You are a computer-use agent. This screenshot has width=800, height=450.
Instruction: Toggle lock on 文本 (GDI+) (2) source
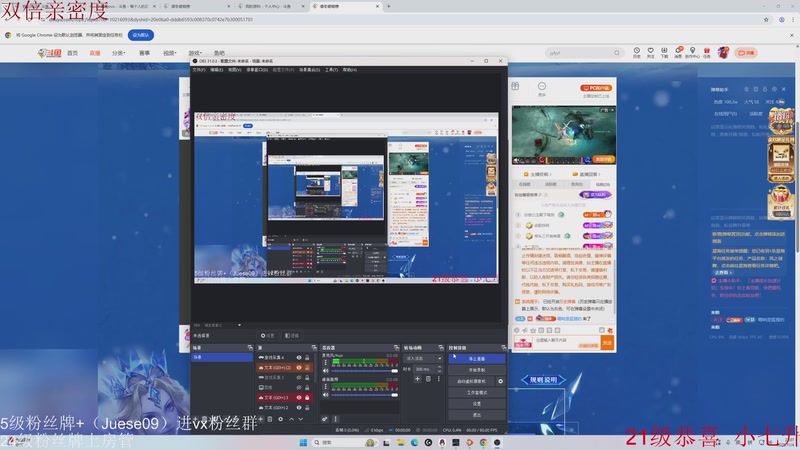[x=307, y=367]
